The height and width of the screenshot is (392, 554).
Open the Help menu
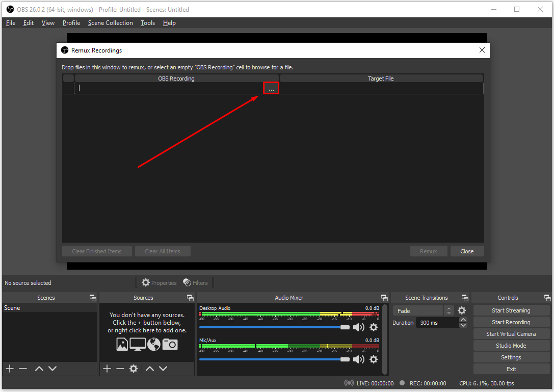169,23
